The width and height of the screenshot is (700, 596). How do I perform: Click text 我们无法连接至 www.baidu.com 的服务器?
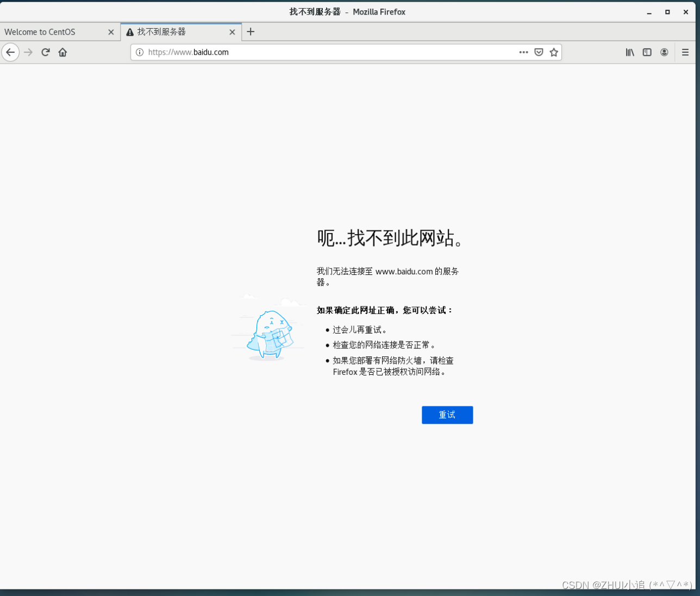388,277
